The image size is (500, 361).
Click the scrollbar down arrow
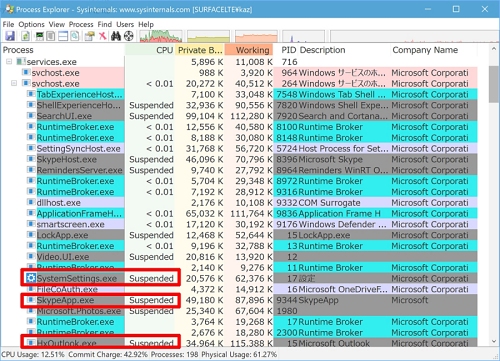(x=494, y=341)
